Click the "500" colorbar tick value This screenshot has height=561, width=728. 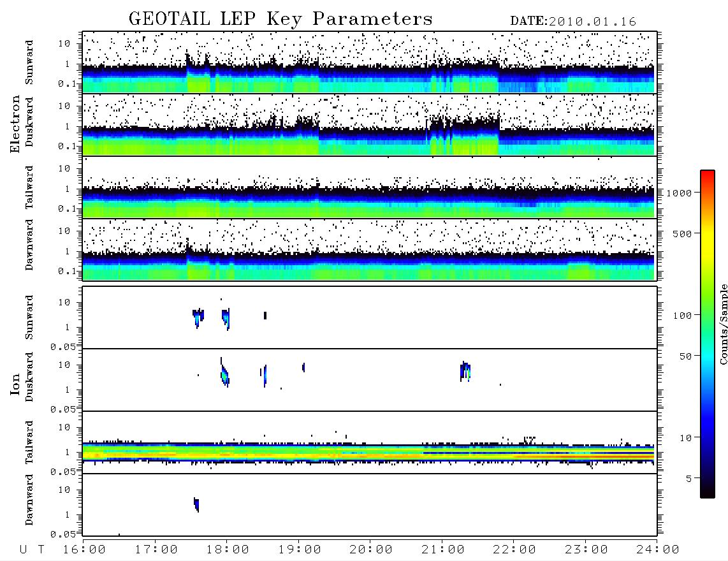click(x=683, y=233)
